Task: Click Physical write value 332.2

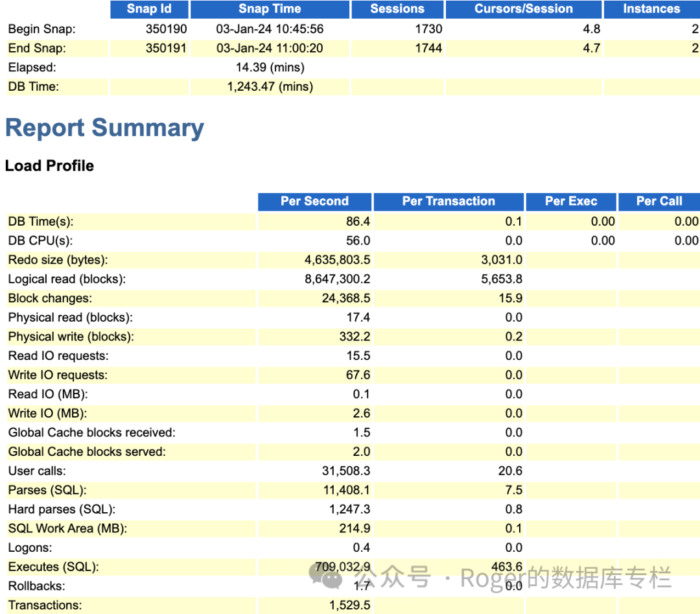Action: (x=355, y=337)
